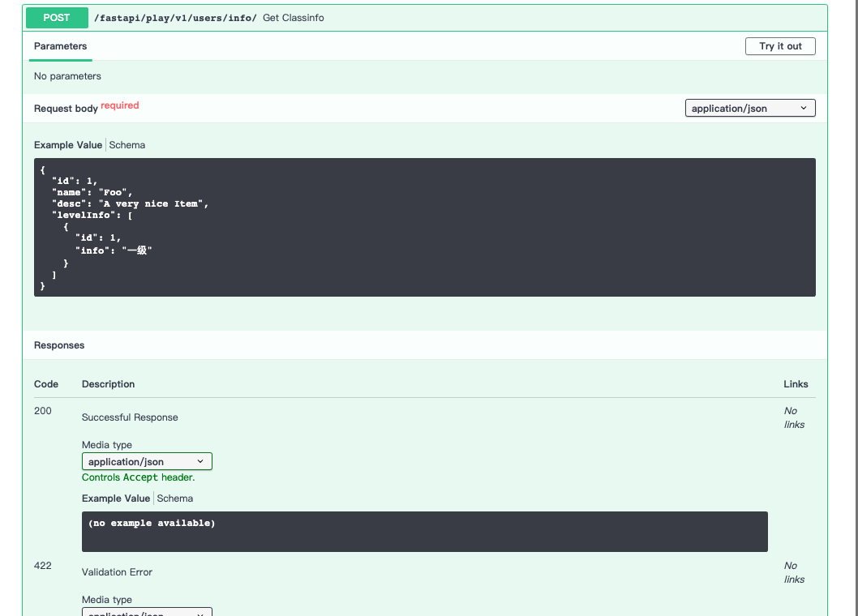Select Example Value tab under 200 response

pyautogui.click(x=116, y=498)
